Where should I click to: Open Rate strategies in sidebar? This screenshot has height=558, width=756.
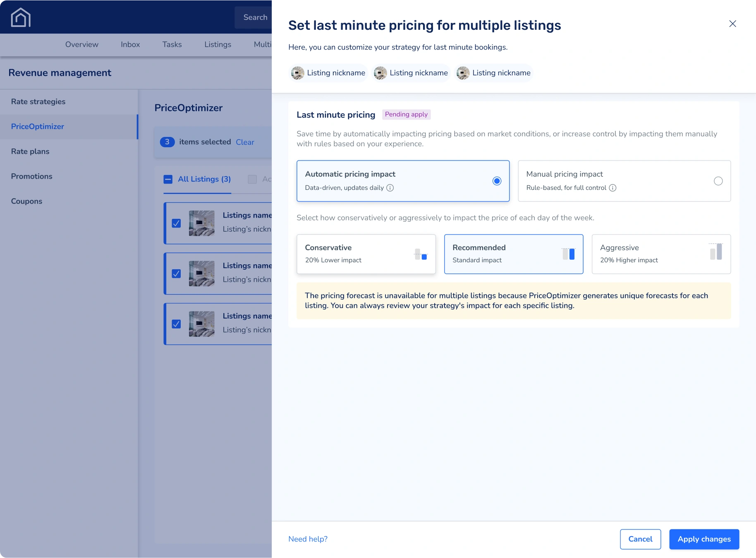(69, 102)
